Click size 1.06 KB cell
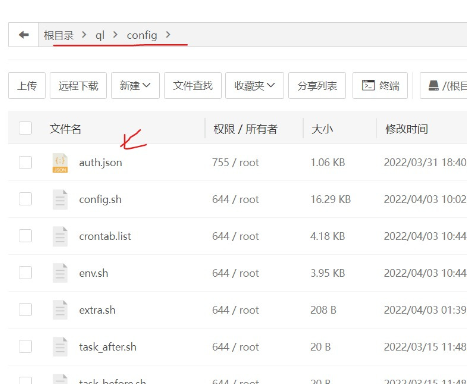This screenshot has width=467, height=384. [x=328, y=163]
